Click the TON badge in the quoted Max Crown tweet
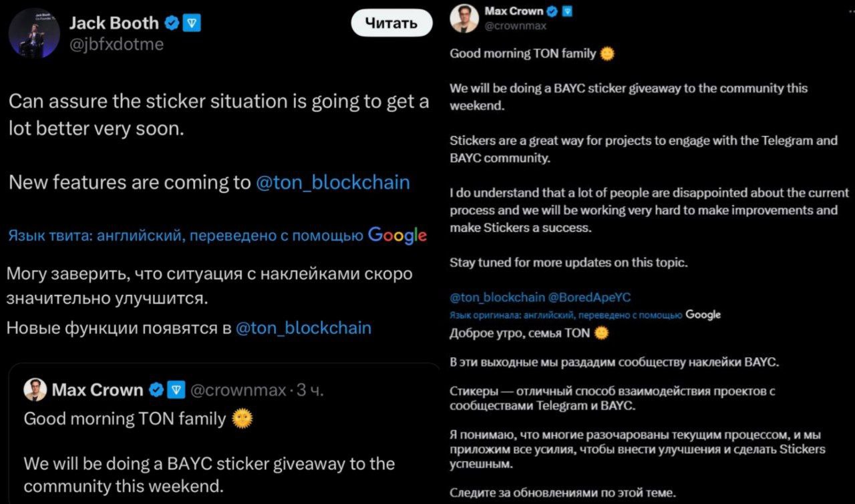The height and width of the screenshot is (504, 855). [175, 390]
